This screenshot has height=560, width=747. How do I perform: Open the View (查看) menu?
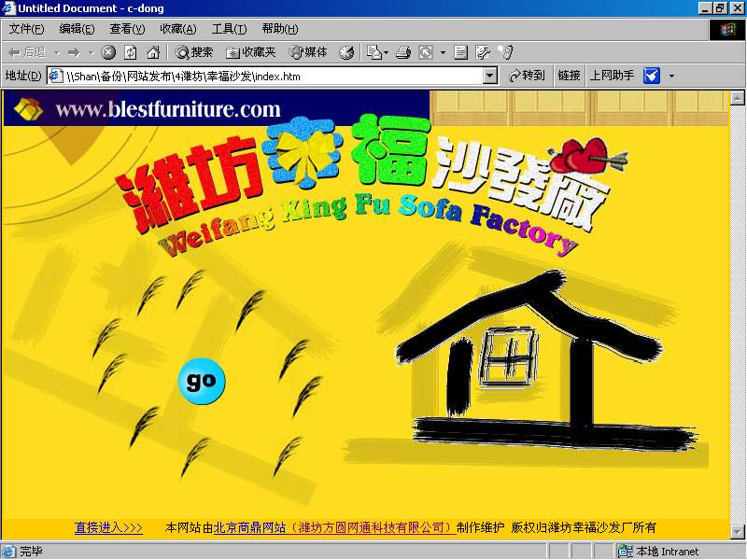127,29
